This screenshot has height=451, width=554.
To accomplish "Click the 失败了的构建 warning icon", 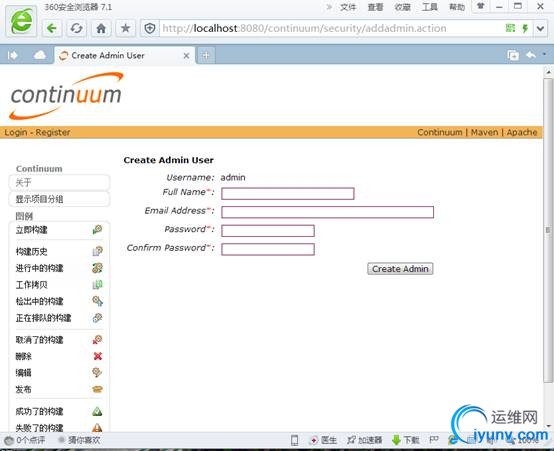I will coord(97,428).
